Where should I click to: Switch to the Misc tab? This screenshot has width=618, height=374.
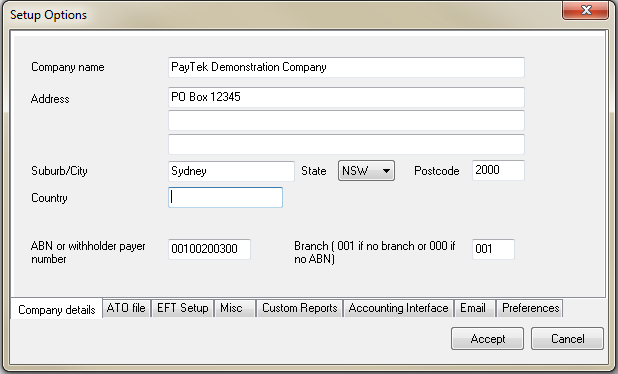pos(235,308)
